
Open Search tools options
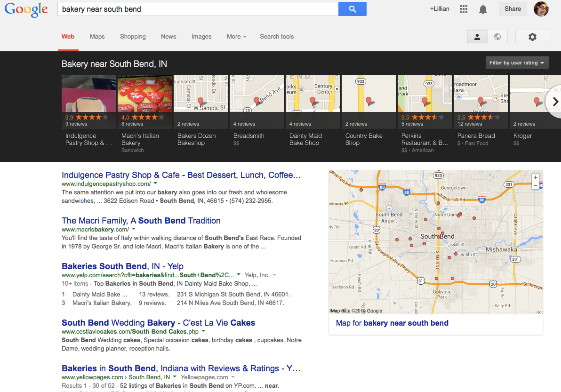(x=277, y=37)
